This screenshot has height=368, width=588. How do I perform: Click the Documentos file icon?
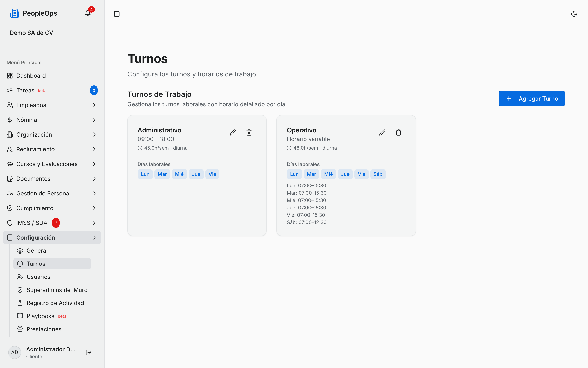(10, 179)
